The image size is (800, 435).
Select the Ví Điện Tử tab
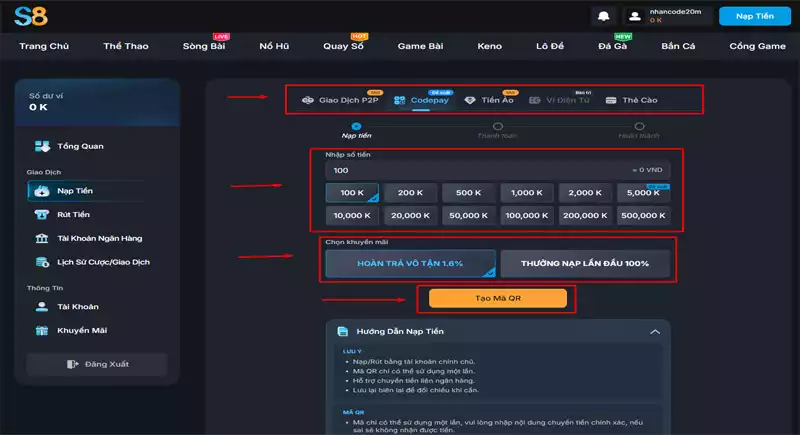pyautogui.click(x=559, y=100)
